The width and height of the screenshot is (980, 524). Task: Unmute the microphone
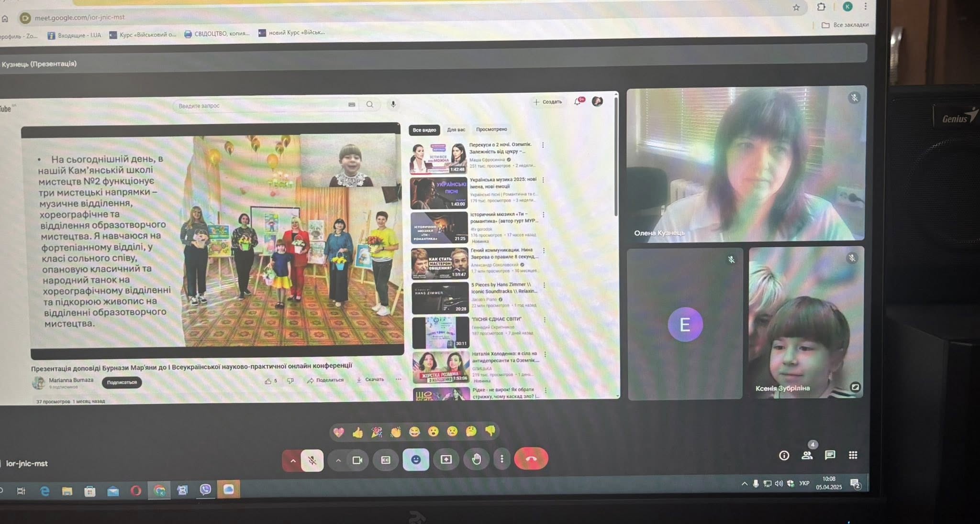click(x=312, y=460)
